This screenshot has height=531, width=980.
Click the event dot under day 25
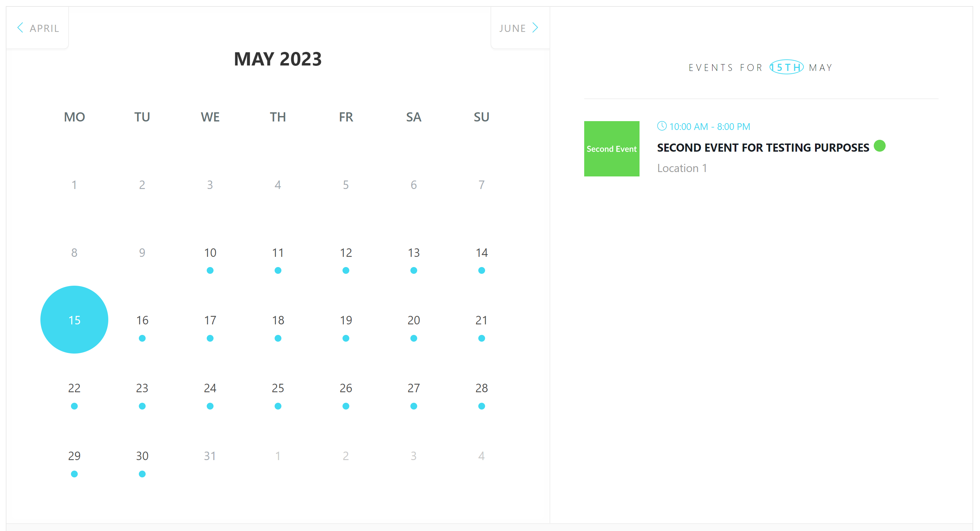pos(278,406)
